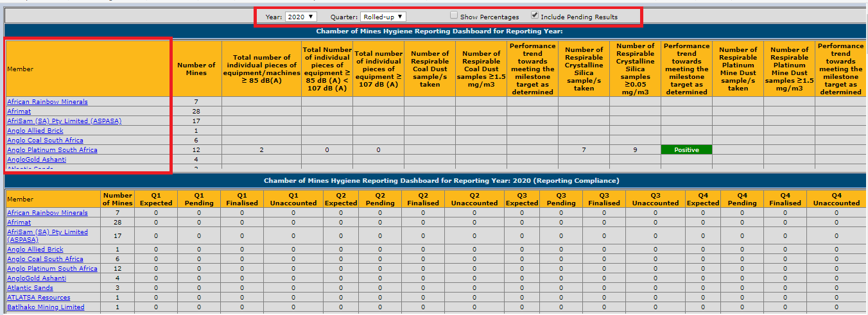
Task: Open AfriSam (SA) Pty Limited link in upper table
Action: (64, 121)
